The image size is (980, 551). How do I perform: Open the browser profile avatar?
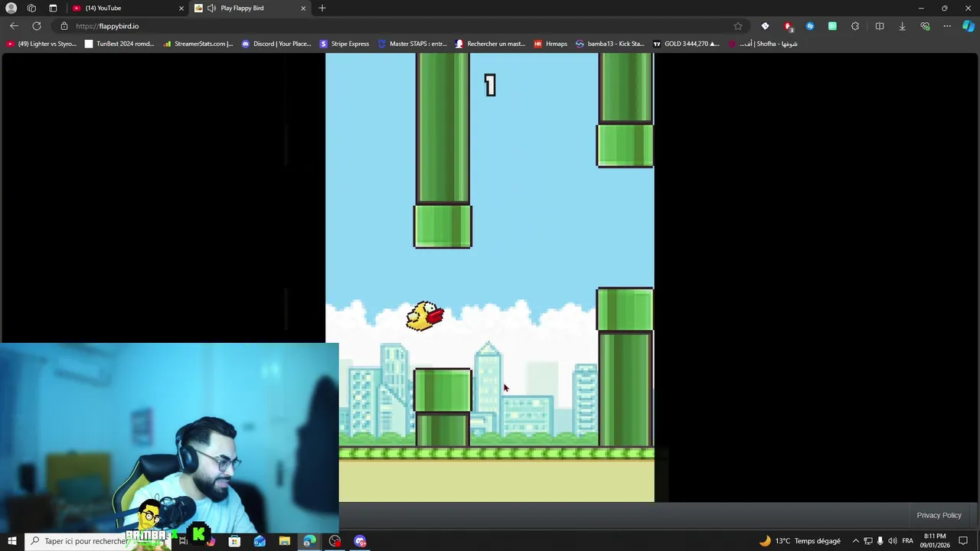11,8
